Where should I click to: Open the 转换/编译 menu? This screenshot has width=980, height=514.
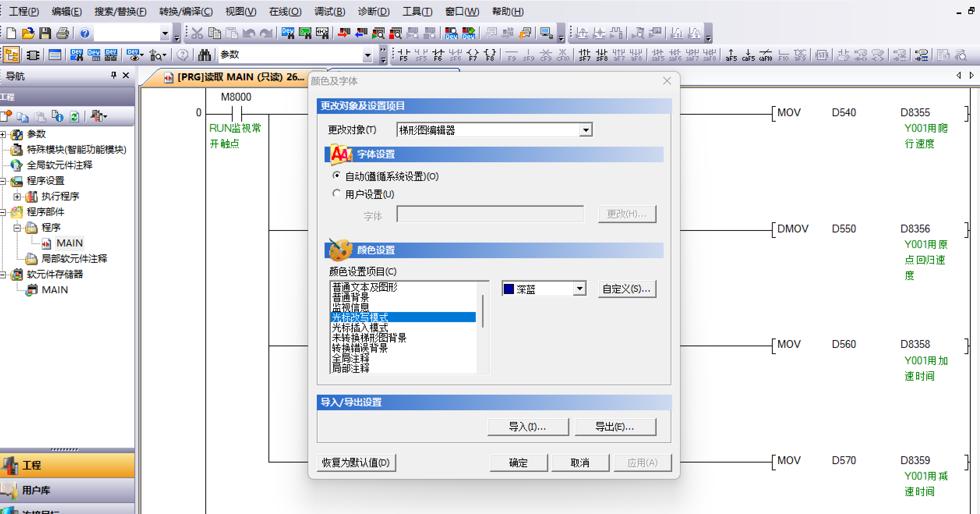coord(186,11)
